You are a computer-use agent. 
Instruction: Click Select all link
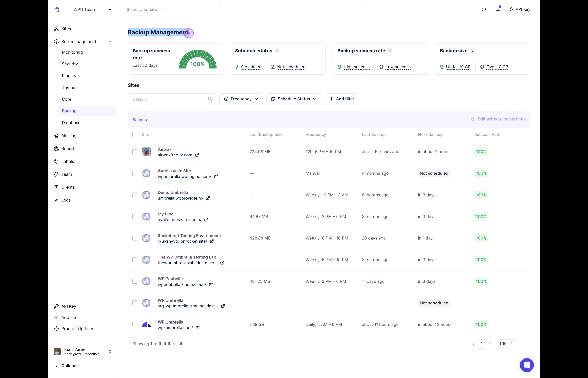141,120
